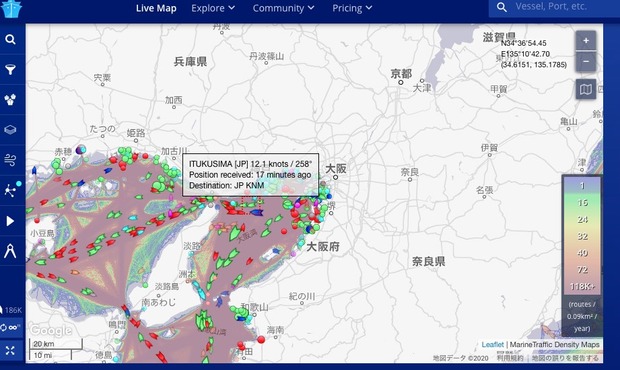Image resolution: width=620 pixels, height=370 pixels.
Task: Enter fullscreen with the expand arrows icon
Action: click(x=10, y=350)
